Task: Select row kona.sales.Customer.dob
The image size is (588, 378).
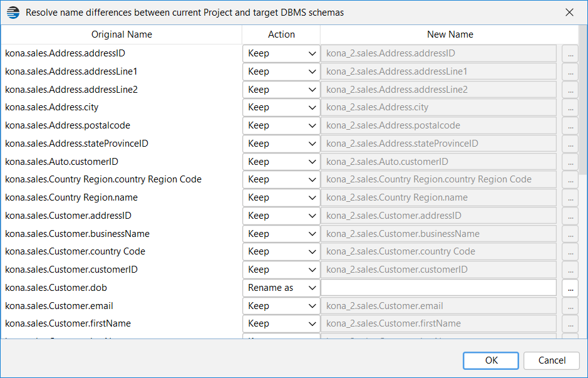Action: (x=56, y=288)
